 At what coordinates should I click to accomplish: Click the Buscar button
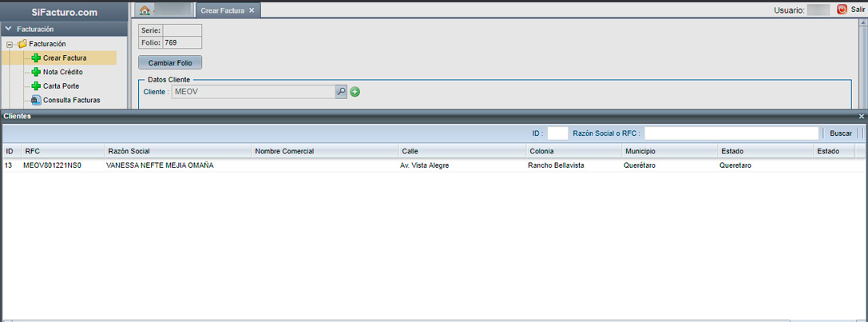840,133
